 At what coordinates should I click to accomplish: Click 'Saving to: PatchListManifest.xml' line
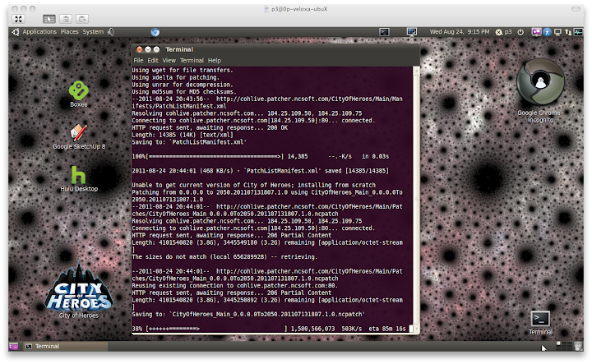click(189, 142)
